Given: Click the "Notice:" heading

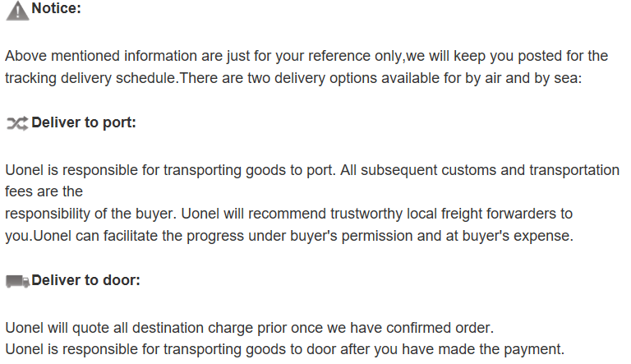Looking at the screenshot, I should coord(56,10).
